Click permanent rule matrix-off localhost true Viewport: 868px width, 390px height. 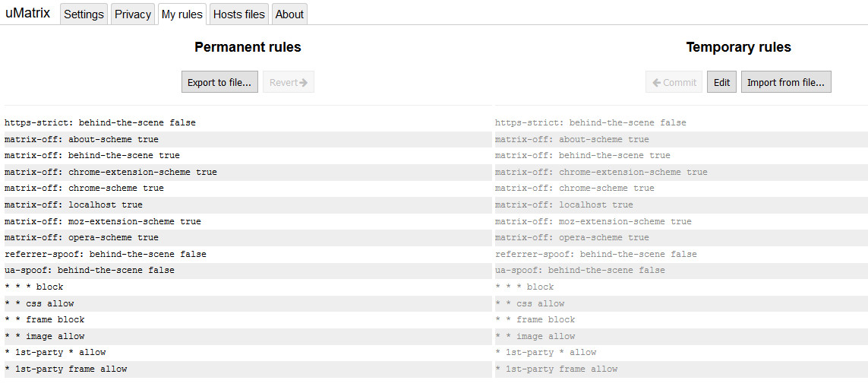pyautogui.click(x=74, y=205)
